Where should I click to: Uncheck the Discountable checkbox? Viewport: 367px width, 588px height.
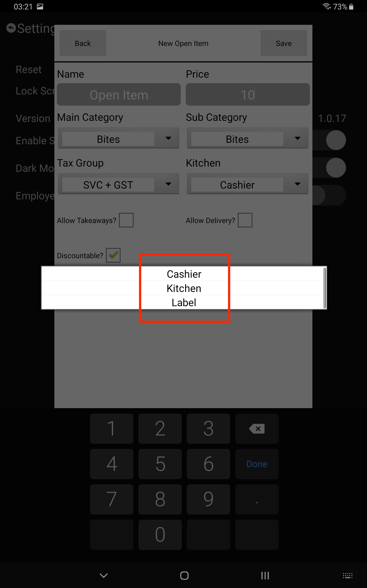click(113, 255)
